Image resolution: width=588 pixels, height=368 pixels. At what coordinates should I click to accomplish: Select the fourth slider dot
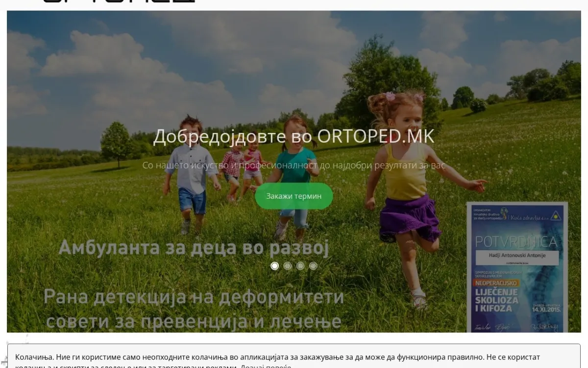(x=313, y=266)
